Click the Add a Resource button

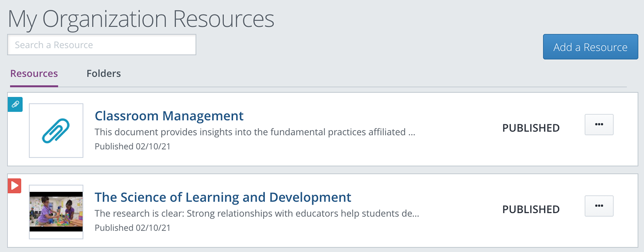pyautogui.click(x=590, y=47)
